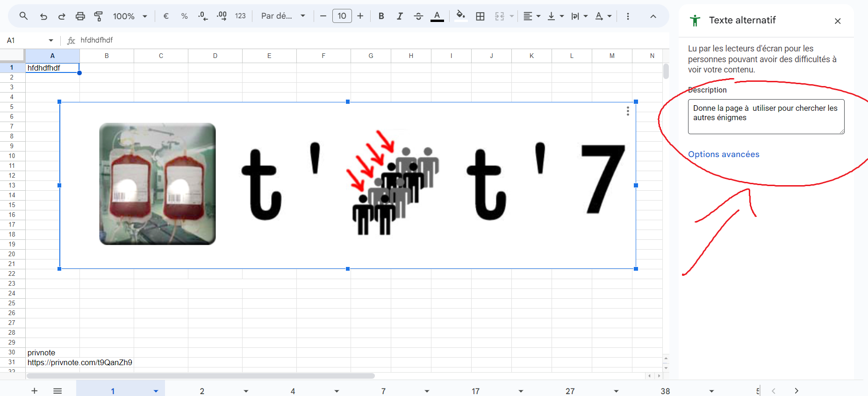Screen dimensions: 868x396
Task: Open sheet 1 tab options arrow
Action: [156, 391]
